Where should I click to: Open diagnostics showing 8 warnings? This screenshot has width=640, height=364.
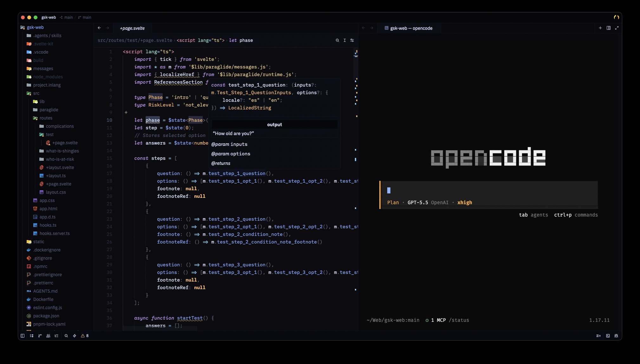click(x=85, y=336)
